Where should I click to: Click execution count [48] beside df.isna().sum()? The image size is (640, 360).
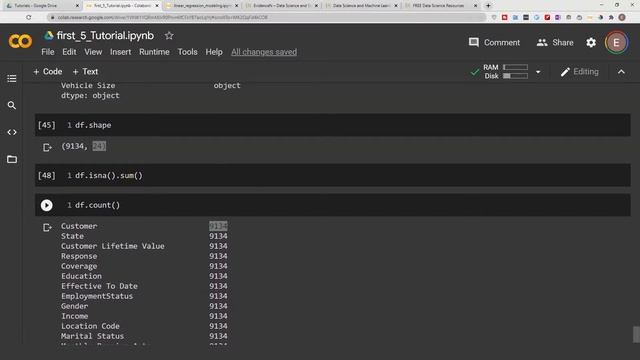(47, 176)
